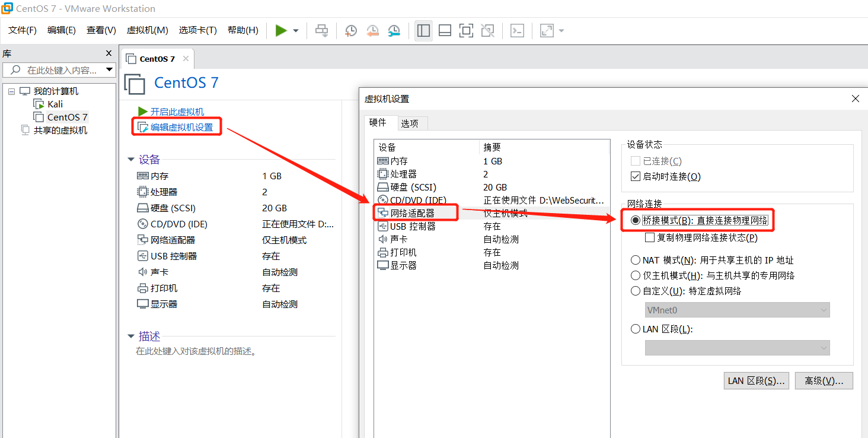Show or hide the thumbnail bar
This screenshot has width=868, height=438.
(x=445, y=30)
